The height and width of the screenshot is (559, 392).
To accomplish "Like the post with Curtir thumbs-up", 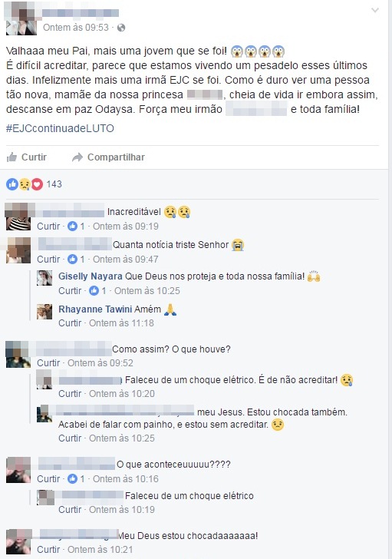I will pyautogui.click(x=27, y=157).
